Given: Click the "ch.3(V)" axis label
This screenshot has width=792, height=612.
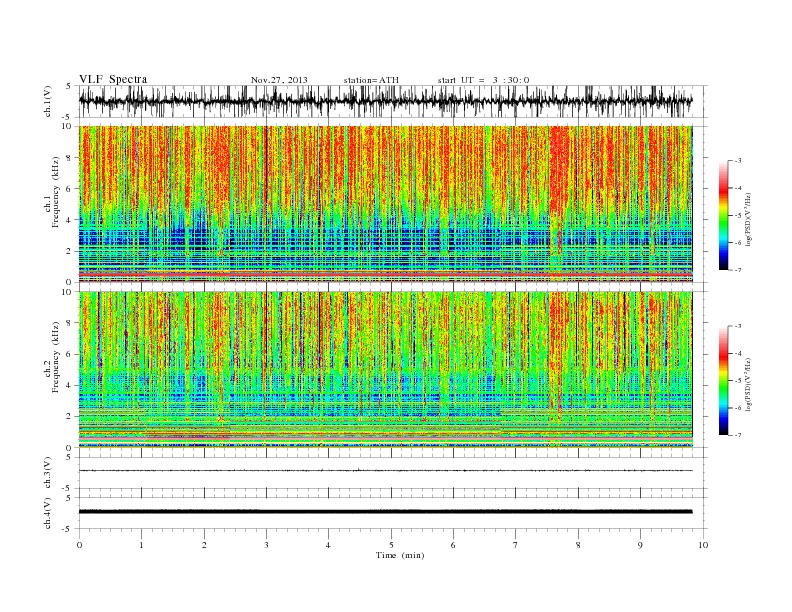Looking at the screenshot, I should click(48, 473).
